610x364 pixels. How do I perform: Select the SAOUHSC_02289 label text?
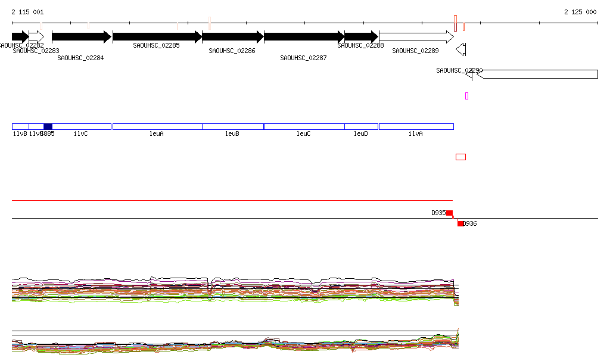(x=415, y=51)
